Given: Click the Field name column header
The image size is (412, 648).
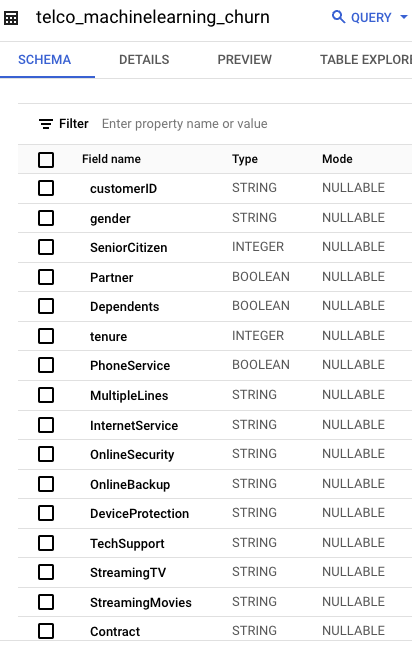Looking at the screenshot, I should click(112, 159).
